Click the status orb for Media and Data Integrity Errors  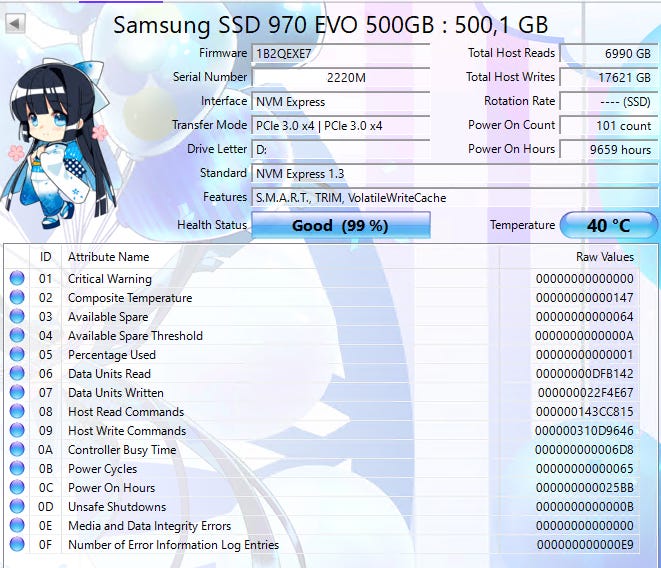17,525
